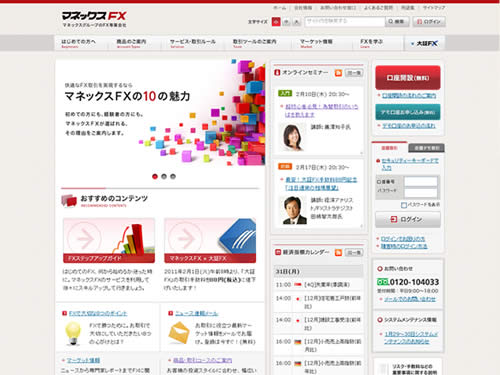Open the よくあるご質問 top link
This screenshot has height=375, width=500.
click(x=378, y=8)
